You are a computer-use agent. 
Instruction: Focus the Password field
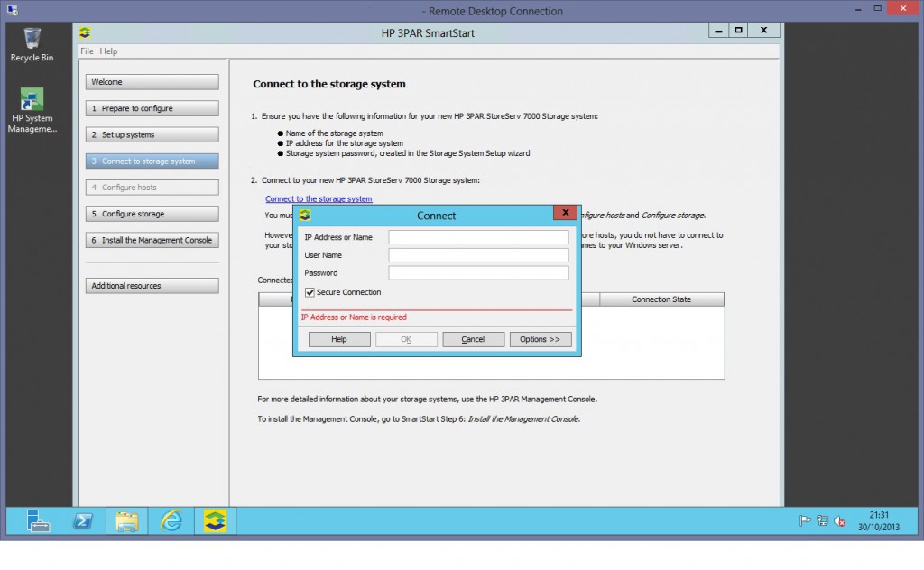(x=478, y=272)
